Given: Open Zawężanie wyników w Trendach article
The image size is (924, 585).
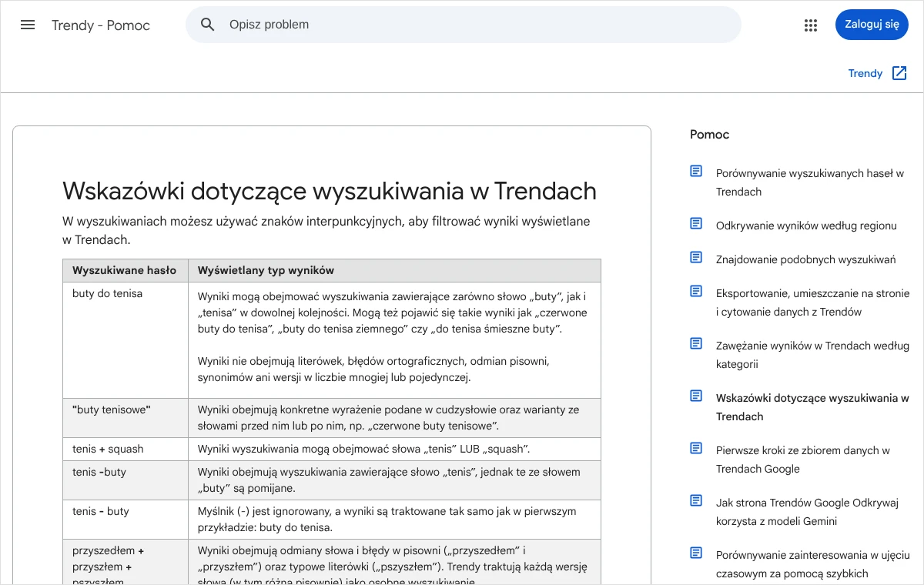Looking at the screenshot, I should (812, 355).
